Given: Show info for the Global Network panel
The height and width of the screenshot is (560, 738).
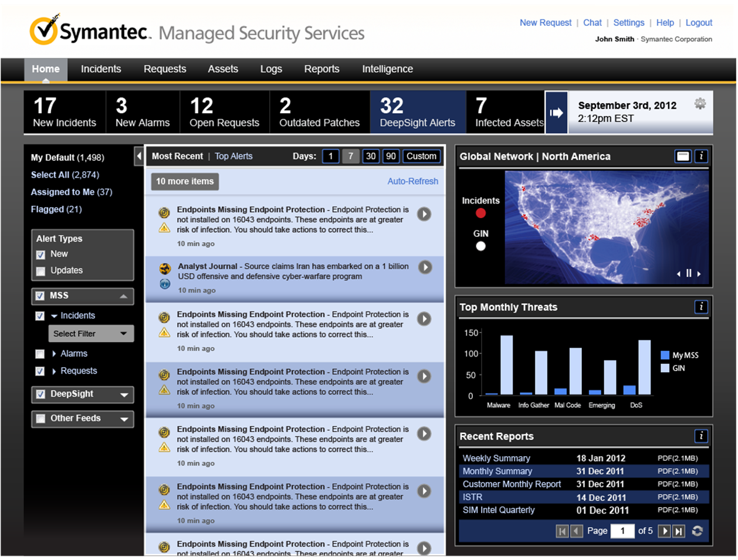Looking at the screenshot, I should click(x=701, y=157).
